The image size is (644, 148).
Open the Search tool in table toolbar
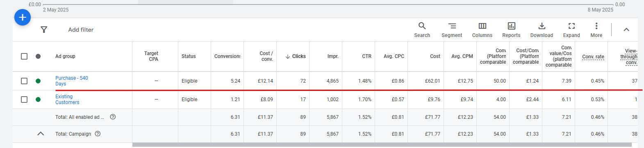[422, 30]
